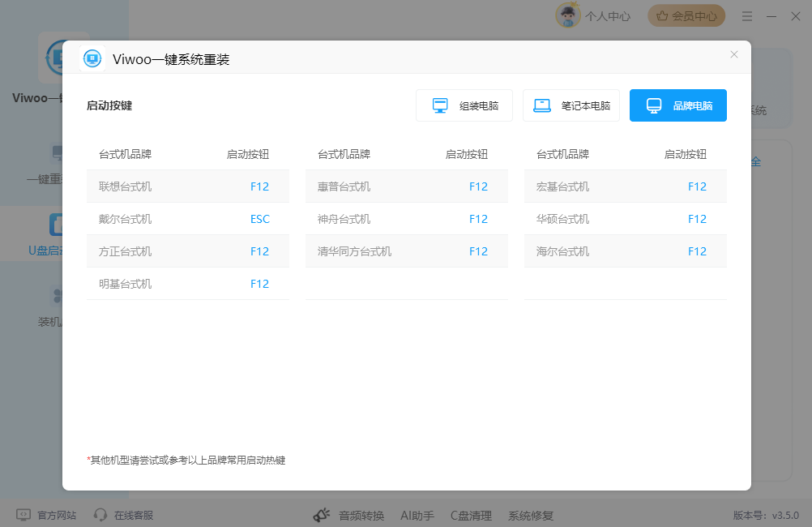This screenshot has height=527, width=812.
Task: Click F12 key for 清华同方台式机
Action: pos(478,251)
